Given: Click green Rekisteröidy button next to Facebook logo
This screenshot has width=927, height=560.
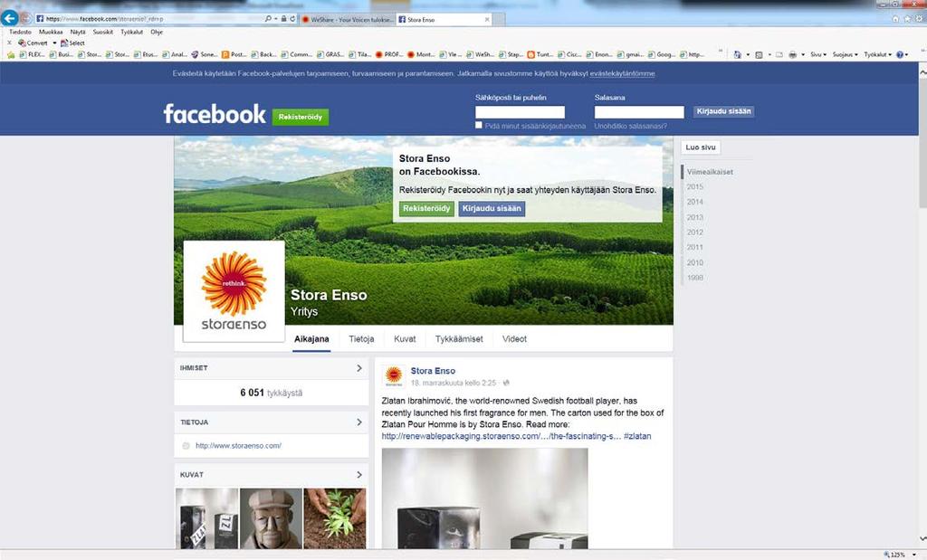Looking at the screenshot, I should coord(301,117).
